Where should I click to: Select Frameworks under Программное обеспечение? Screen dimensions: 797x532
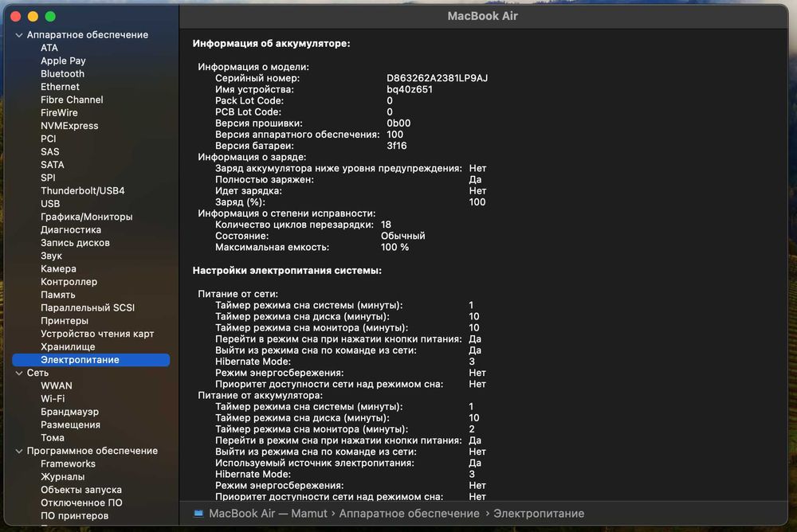pyautogui.click(x=68, y=464)
